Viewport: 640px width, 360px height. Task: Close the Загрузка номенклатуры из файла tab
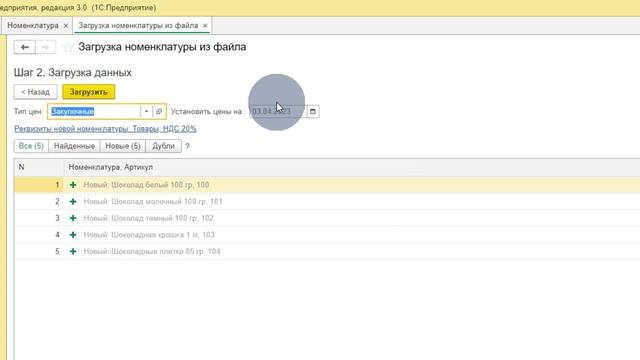point(205,26)
